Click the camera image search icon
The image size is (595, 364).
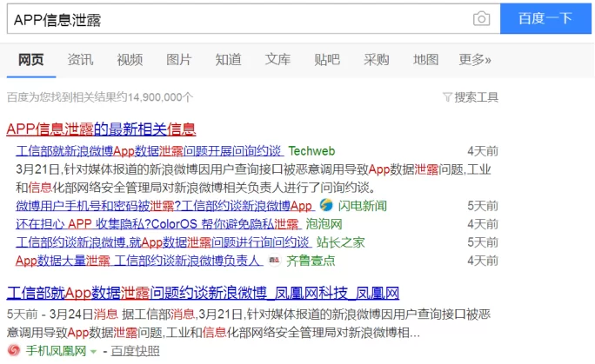(x=481, y=19)
